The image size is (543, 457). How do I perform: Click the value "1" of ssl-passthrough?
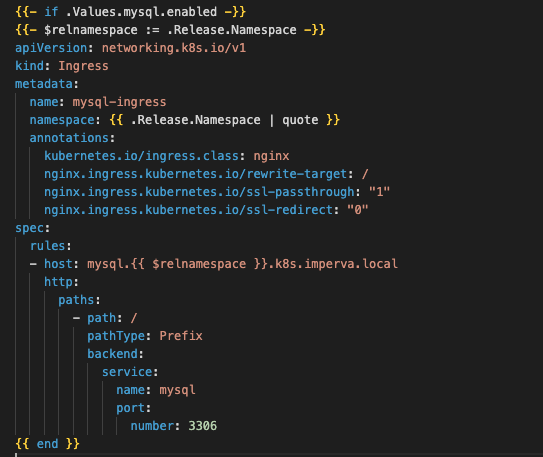point(380,192)
